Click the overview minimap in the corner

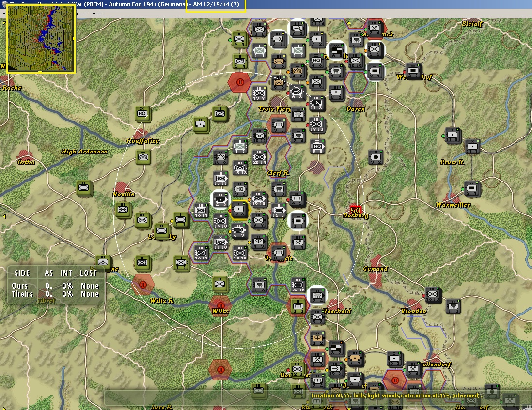(x=41, y=39)
